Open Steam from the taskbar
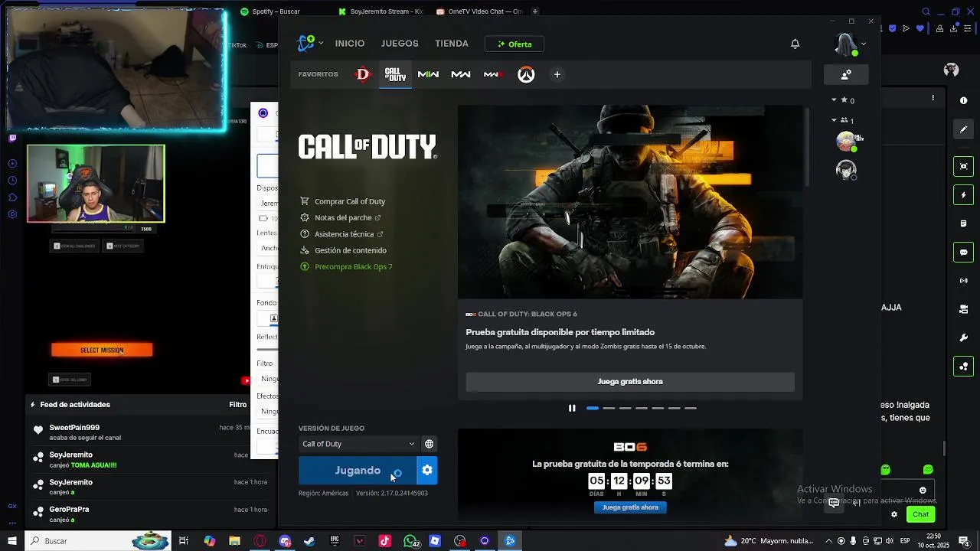Image resolution: width=980 pixels, height=551 pixels. click(x=309, y=541)
